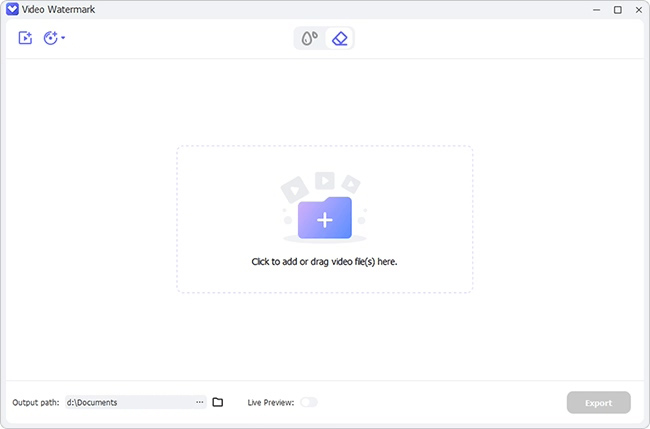Select the eraser remove-watermark mode

tap(340, 38)
